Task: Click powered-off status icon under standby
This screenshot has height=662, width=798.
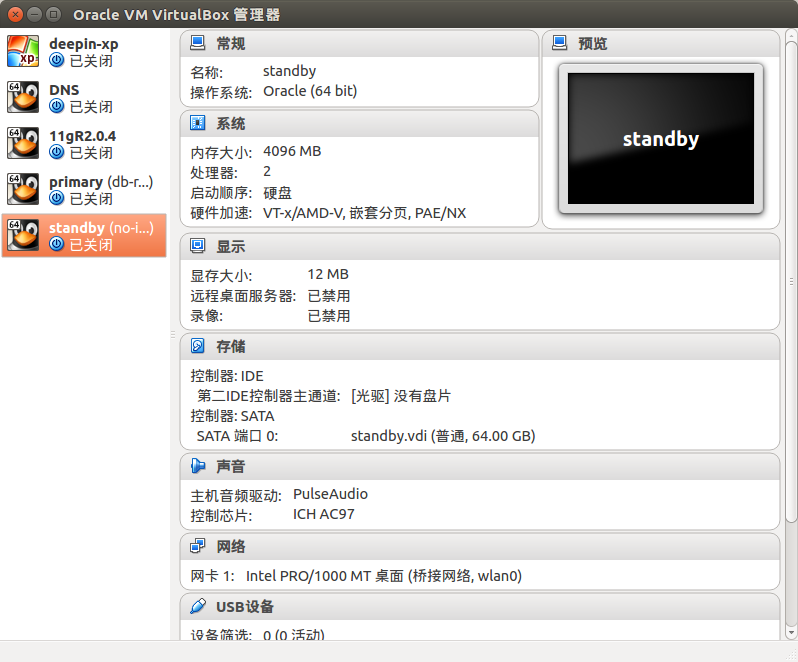Action: [56, 244]
